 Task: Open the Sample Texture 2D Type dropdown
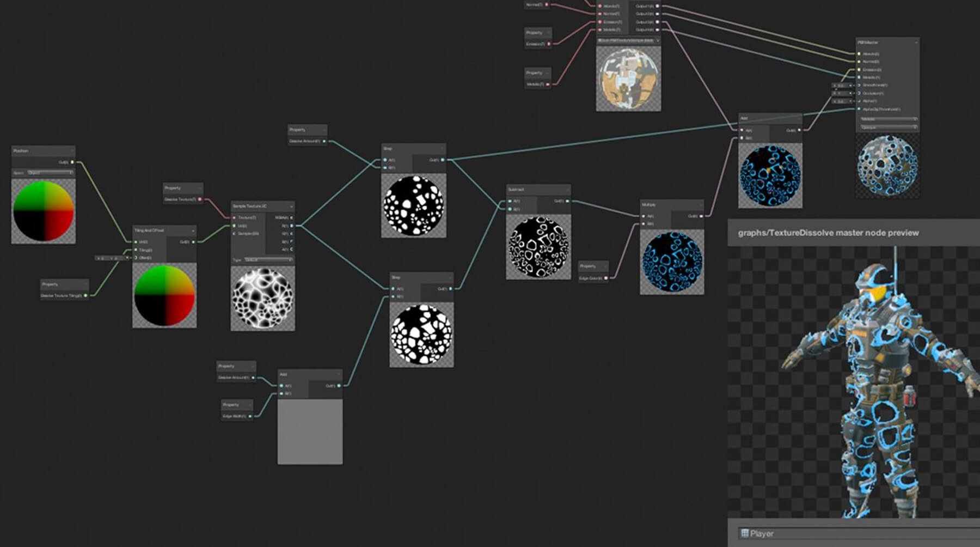click(x=268, y=260)
